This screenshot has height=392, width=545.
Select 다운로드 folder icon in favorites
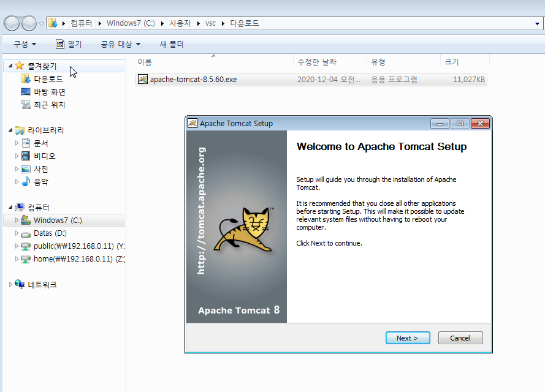pos(26,79)
